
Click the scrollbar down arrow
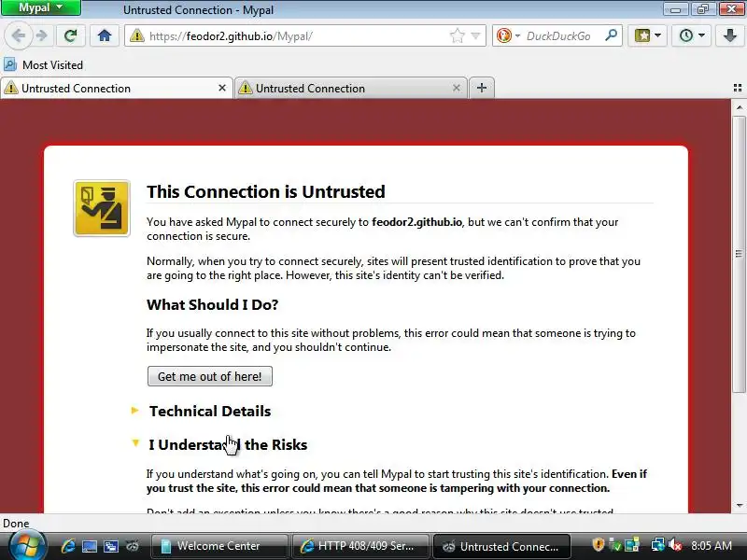(x=739, y=506)
